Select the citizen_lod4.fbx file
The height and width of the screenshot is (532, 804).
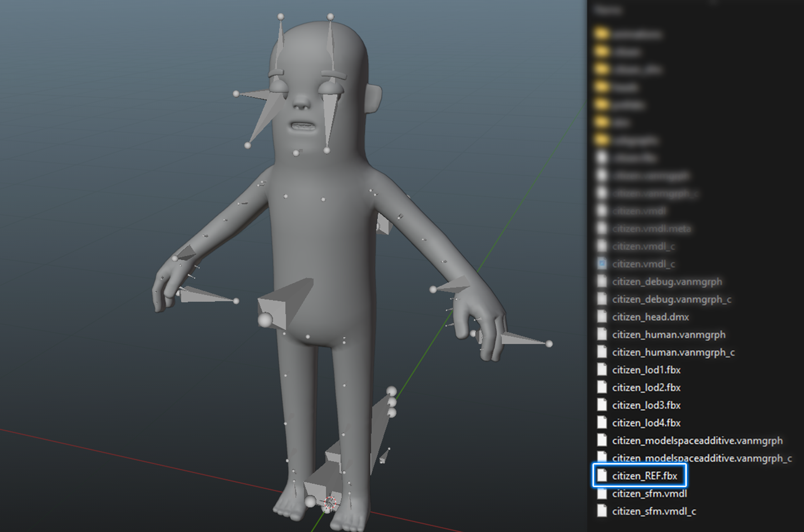point(646,423)
